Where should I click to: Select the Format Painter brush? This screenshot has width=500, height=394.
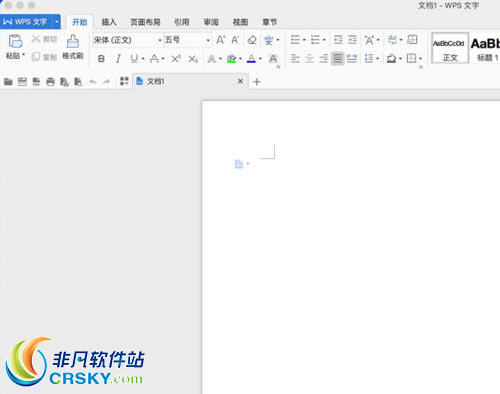point(73,41)
